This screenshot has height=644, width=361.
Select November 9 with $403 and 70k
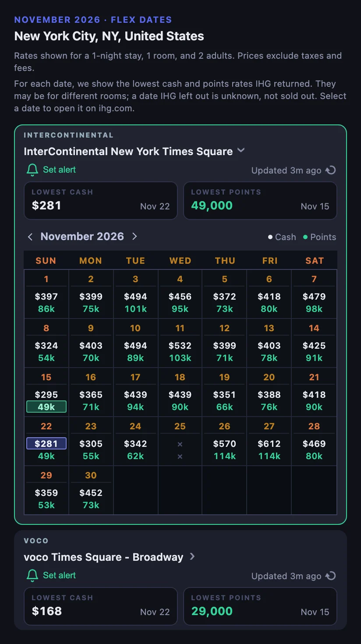91,343
